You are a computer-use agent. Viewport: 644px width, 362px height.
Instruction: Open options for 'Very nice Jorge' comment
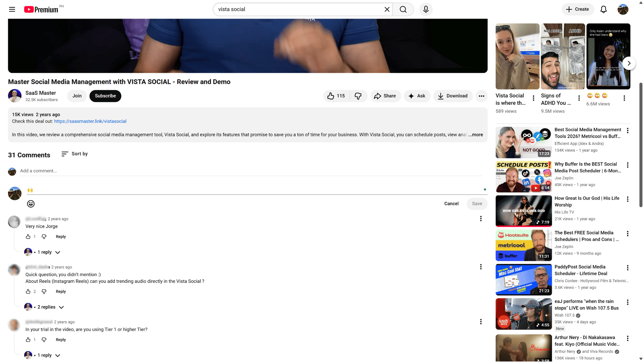pyautogui.click(x=481, y=219)
